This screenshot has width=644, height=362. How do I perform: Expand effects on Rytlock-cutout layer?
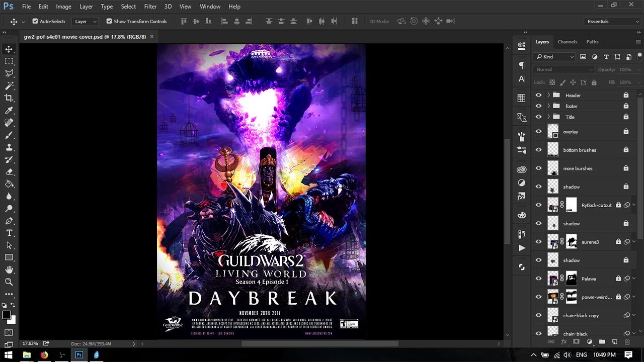[634, 205]
